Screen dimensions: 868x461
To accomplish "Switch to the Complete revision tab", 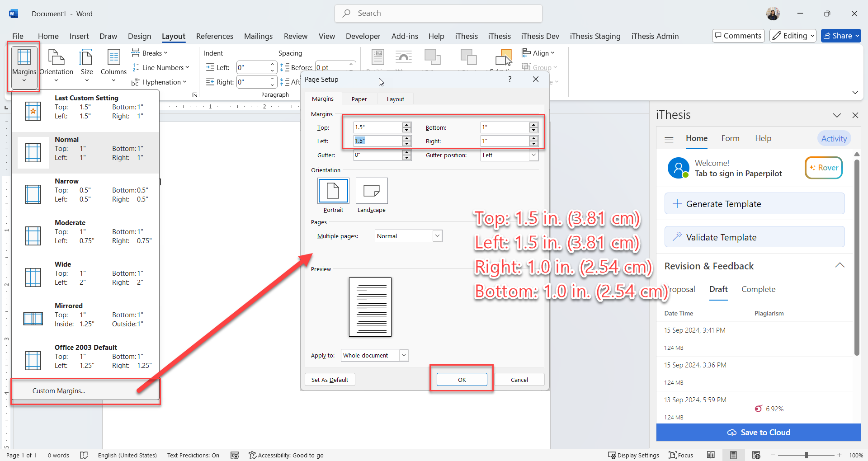I will pos(758,289).
